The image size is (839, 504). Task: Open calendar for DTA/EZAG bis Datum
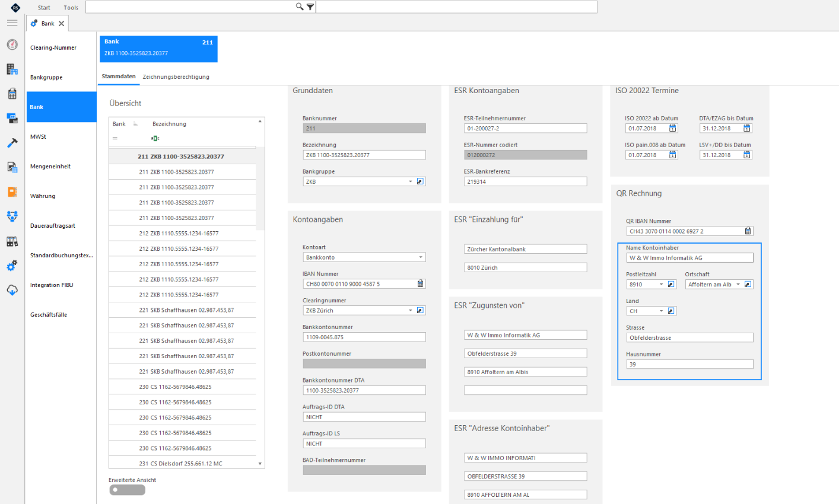click(747, 128)
